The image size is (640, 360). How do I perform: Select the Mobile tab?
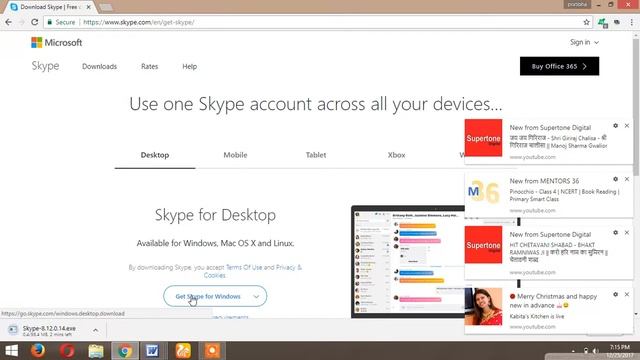point(235,155)
